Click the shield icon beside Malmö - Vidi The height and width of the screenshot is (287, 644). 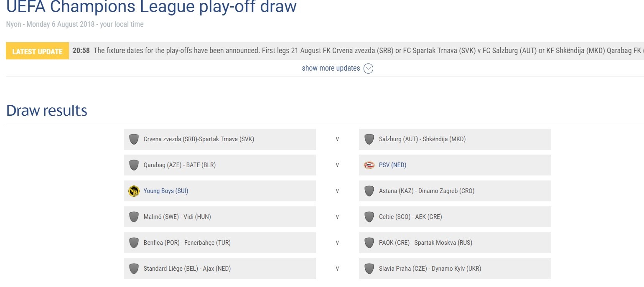134,217
